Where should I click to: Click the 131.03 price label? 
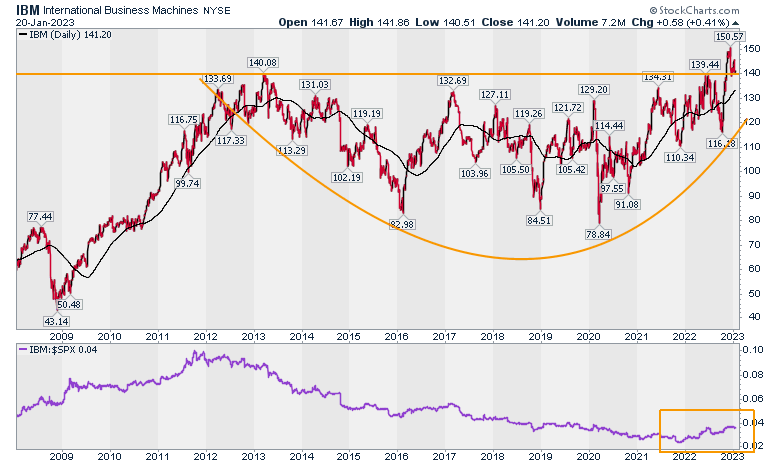(314, 85)
